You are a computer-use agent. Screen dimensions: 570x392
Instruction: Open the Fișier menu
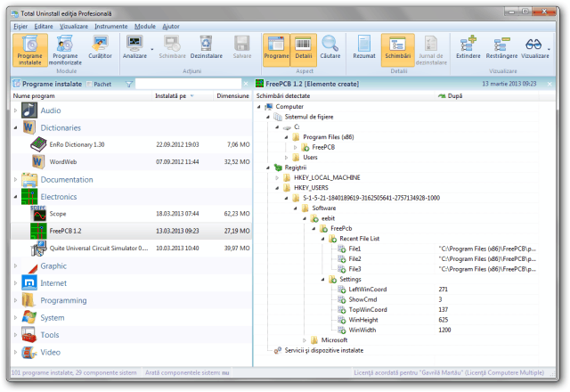(x=20, y=26)
